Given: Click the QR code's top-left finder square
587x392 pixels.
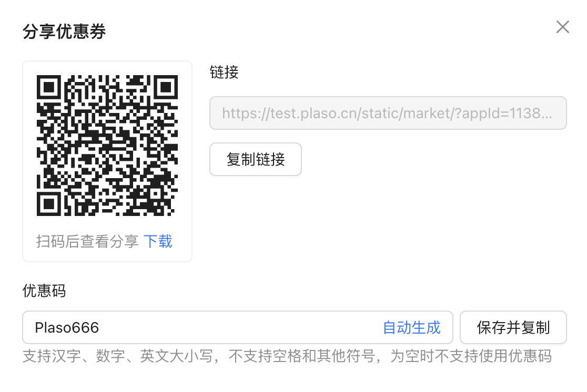Looking at the screenshot, I should click(49, 87).
